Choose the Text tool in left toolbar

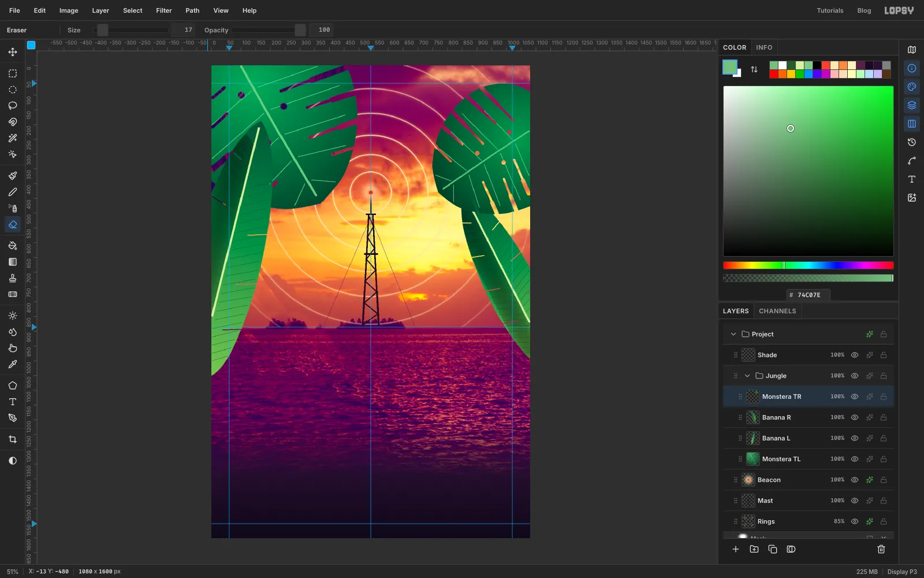[x=13, y=402]
